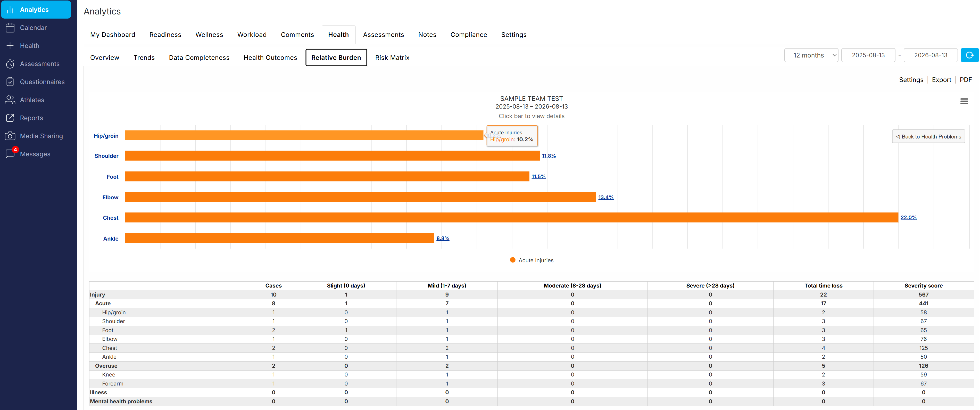Click the start date field 2025-08-13
The image size is (980, 410).
868,55
